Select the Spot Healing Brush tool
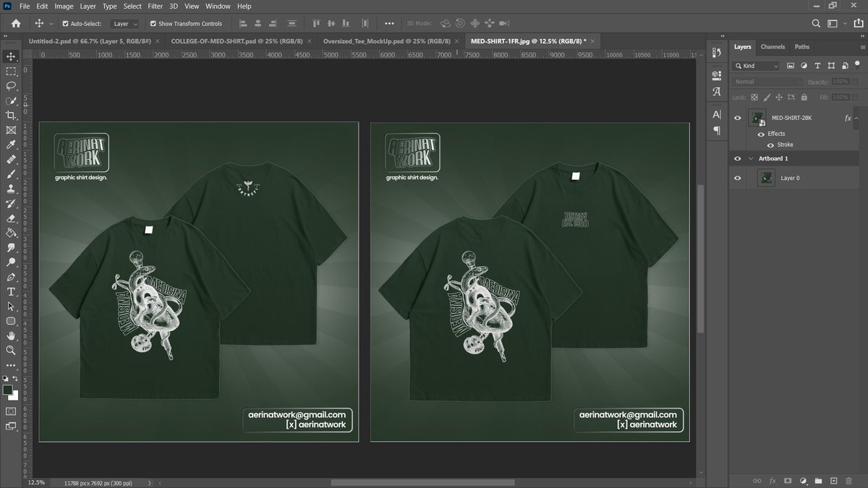 click(x=11, y=160)
